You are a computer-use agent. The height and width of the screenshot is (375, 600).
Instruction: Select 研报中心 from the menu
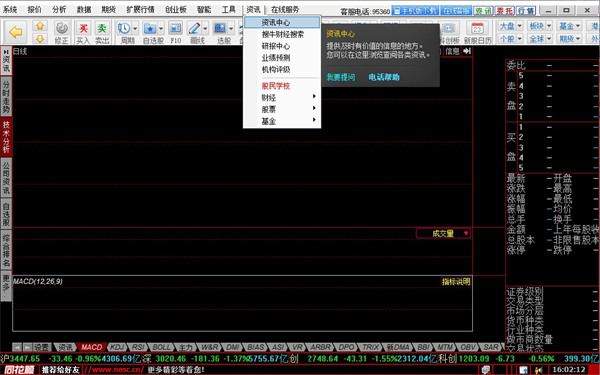coord(276,46)
